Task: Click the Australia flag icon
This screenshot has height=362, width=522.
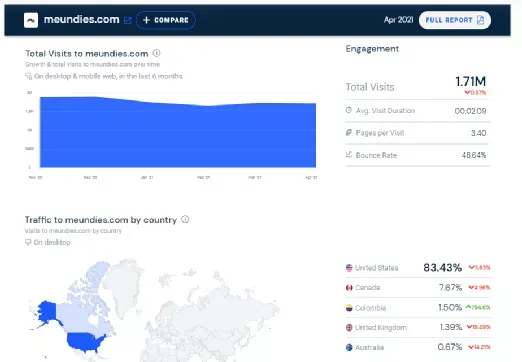Action: [x=349, y=347]
